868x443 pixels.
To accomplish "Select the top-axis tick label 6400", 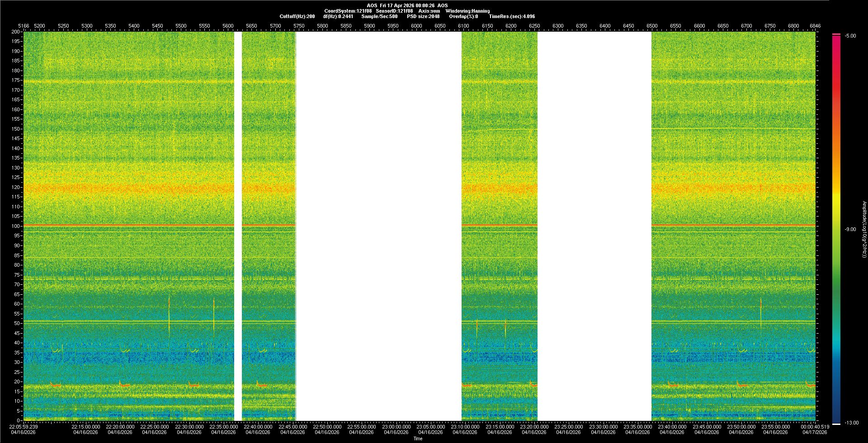I will (x=605, y=26).
